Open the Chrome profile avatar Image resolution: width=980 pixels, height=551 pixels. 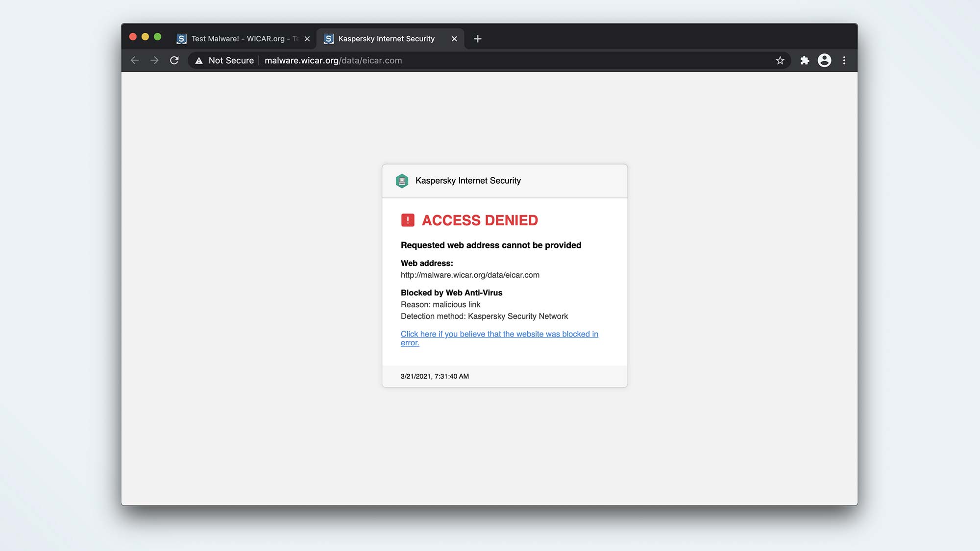coord(825,60)
